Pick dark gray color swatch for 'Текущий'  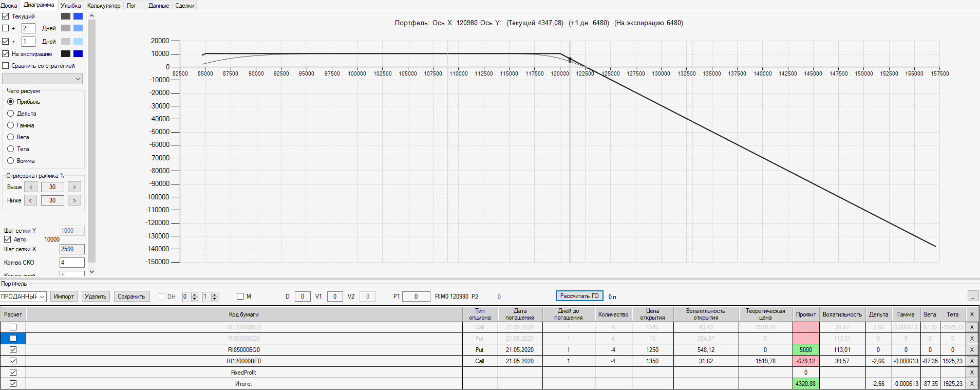coord(66,16)
